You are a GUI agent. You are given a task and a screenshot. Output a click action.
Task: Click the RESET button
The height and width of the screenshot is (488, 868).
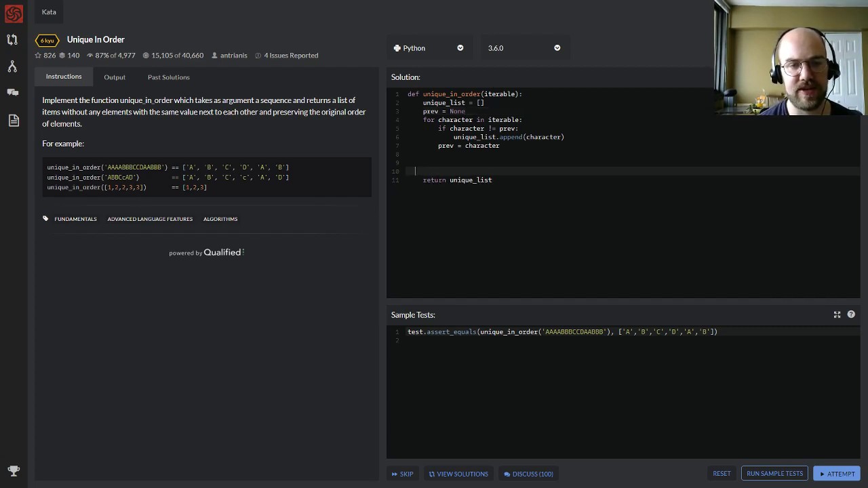722,474
